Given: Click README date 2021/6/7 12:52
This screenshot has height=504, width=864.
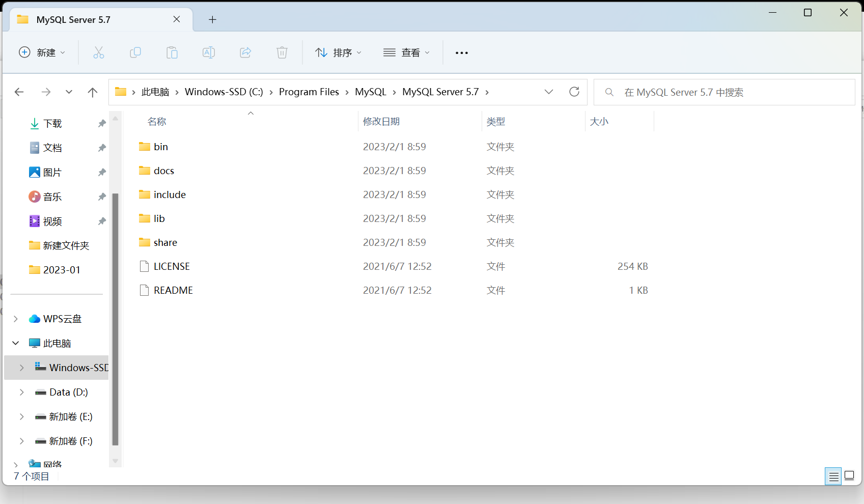Looking at the screenshot, I should tap(397, 290).
